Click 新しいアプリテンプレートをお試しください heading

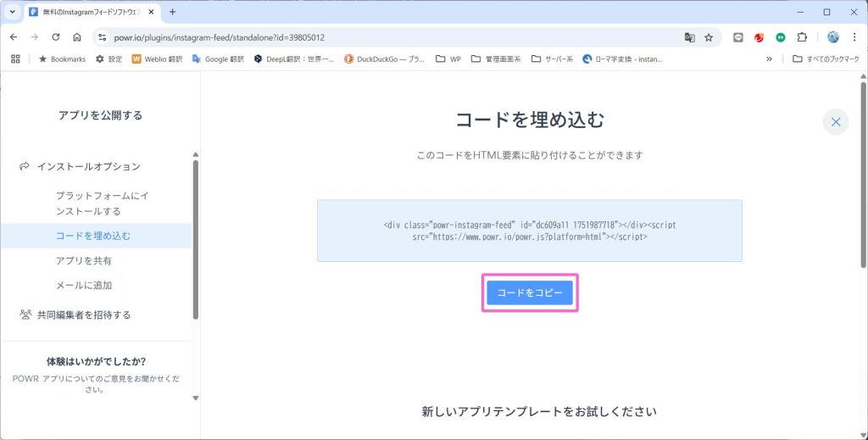click(539, 411)
